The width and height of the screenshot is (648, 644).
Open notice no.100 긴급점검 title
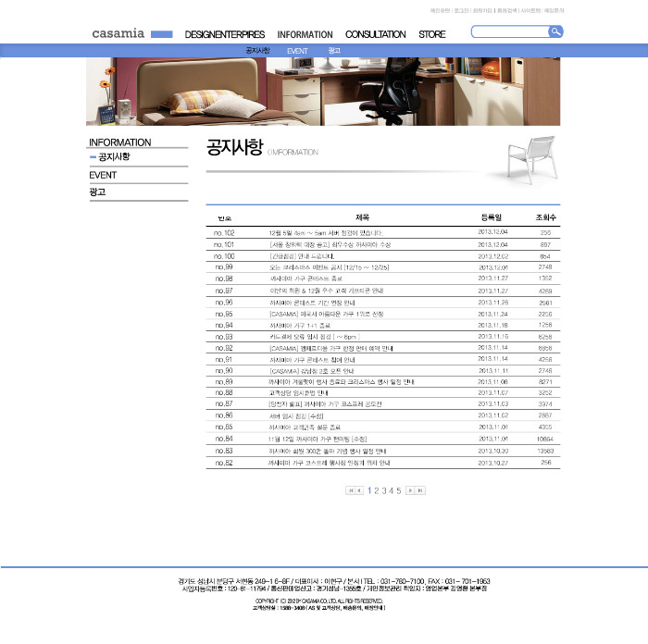[x=302, y=256]
